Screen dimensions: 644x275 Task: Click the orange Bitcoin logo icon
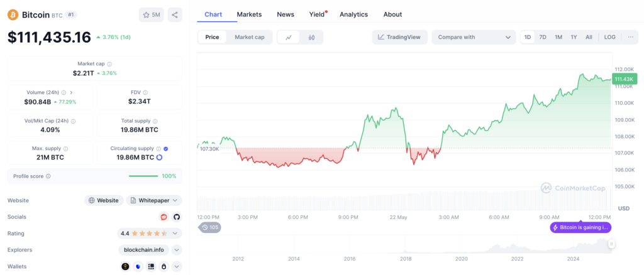(13, 14)
